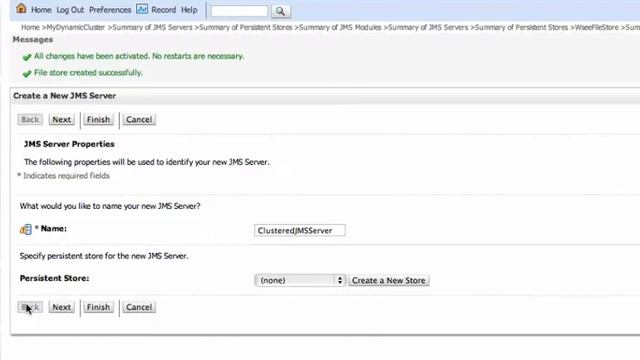This screenshot has height=360, width=640.
Task: Click Log Out in the toolbar
Action: click(x=70, y=10)
